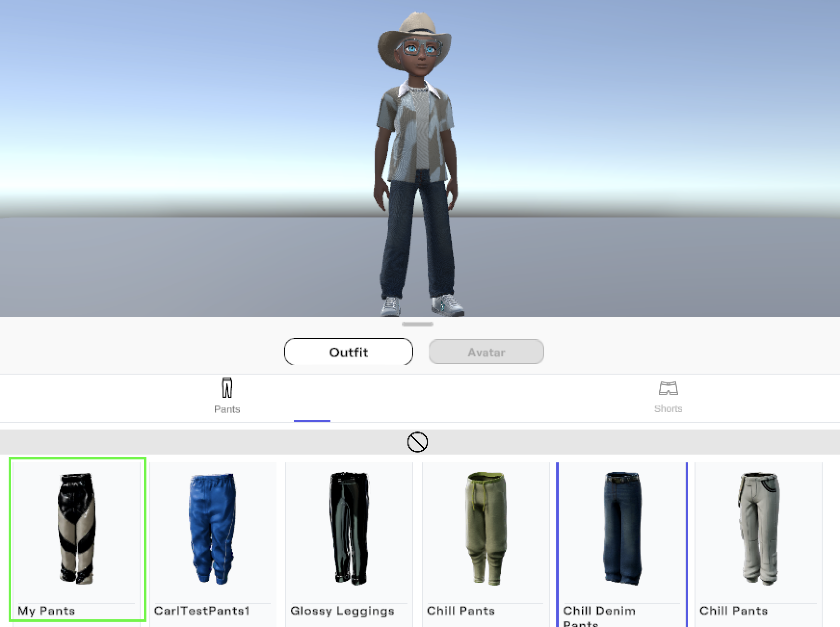Image resolution: width=840 pixels, height=627 pixels.
Task: Choose the beige Chill Pants on far right
Action: (x=758, y=530)
